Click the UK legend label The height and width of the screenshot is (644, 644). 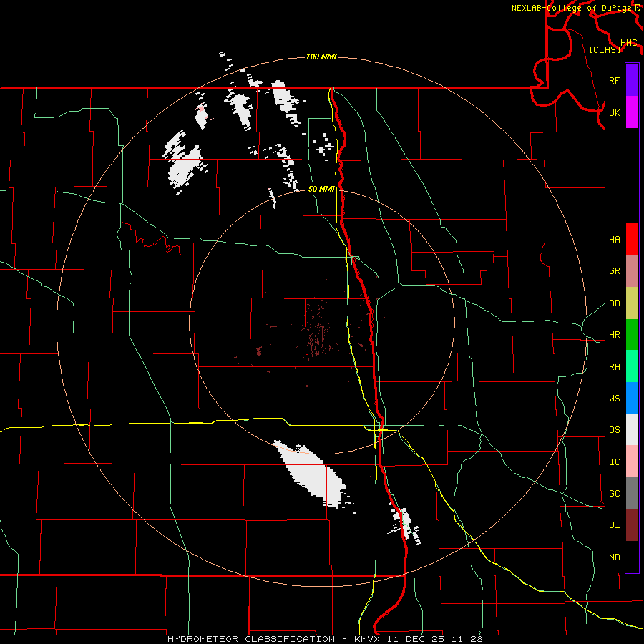click(x=614, y=112)
